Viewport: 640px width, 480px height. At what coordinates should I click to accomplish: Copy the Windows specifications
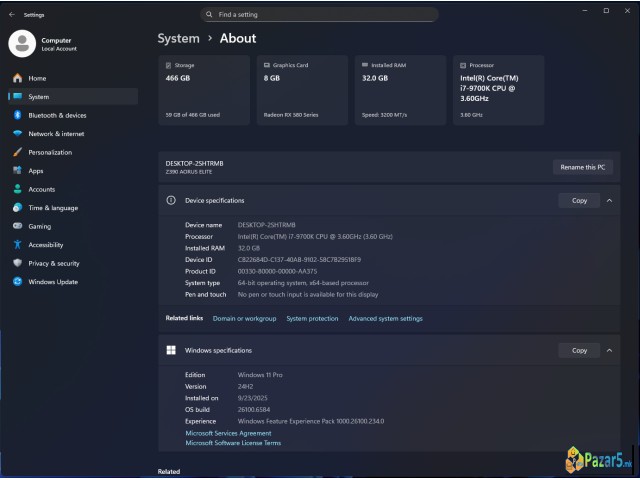[579, 350]
